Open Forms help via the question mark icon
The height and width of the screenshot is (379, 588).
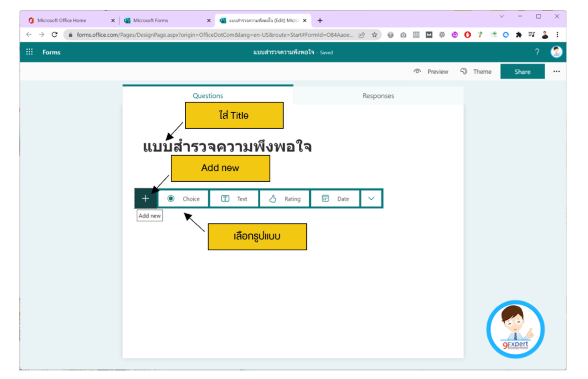(537, 52)
